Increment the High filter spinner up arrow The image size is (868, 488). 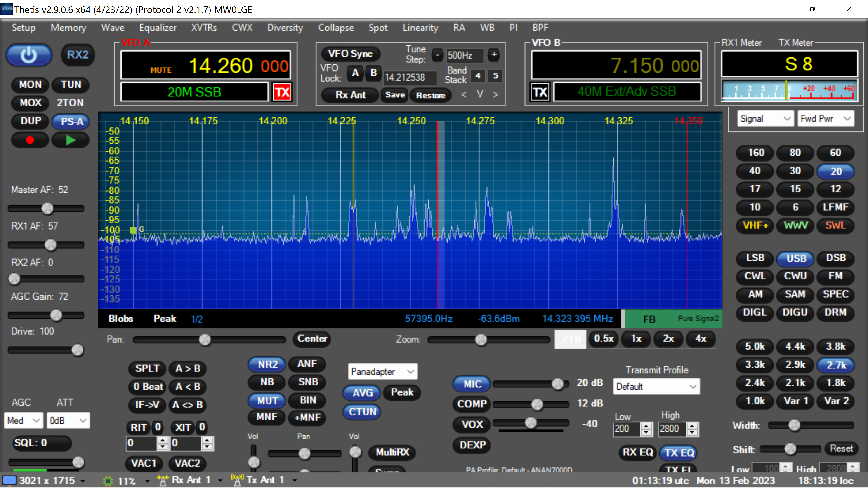click(x=692, y=426)
